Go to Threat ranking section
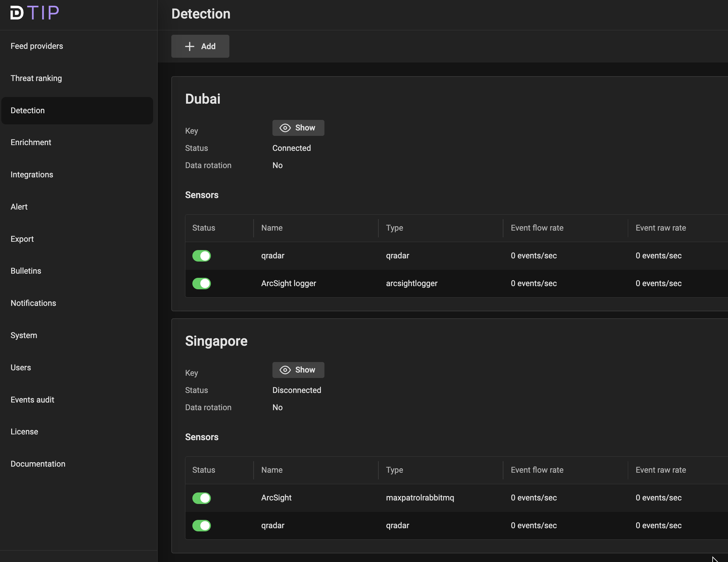This screenshot has width=728, height=562. tap(36, 78)
